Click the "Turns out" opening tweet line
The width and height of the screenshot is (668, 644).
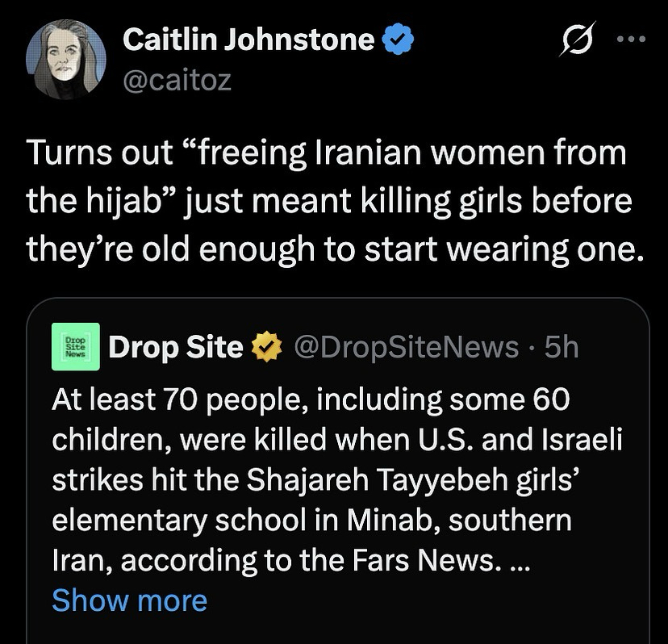pos(326,154)
